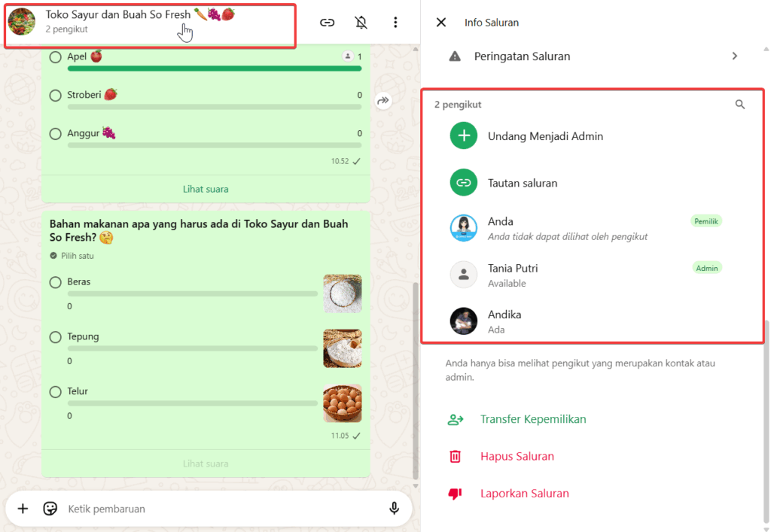Image resolution: width=771 pixels, height=532 pixels.
Task: Click the microphone voice message icon
Action: pos(394,509)
